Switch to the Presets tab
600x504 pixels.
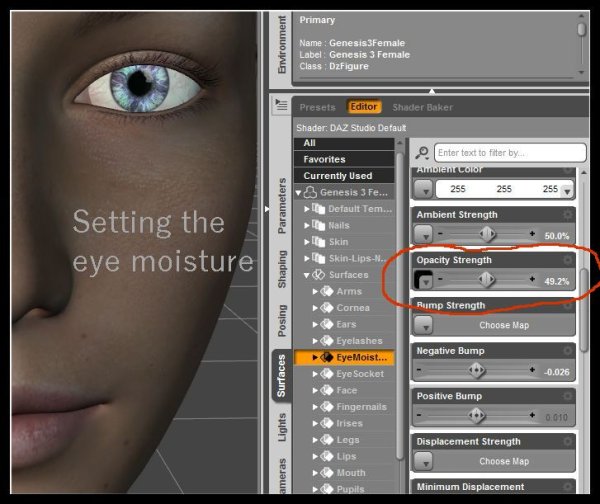[x=317, y=107]
